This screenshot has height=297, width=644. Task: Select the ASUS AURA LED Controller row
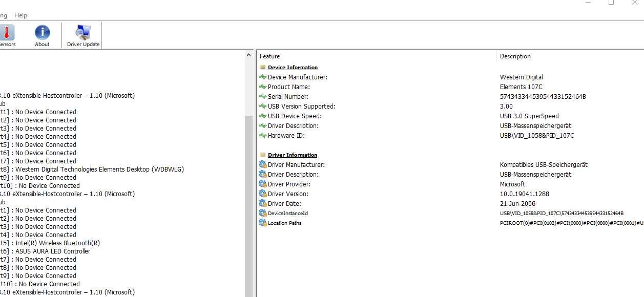pyautogui.click(x=45, y=251)
